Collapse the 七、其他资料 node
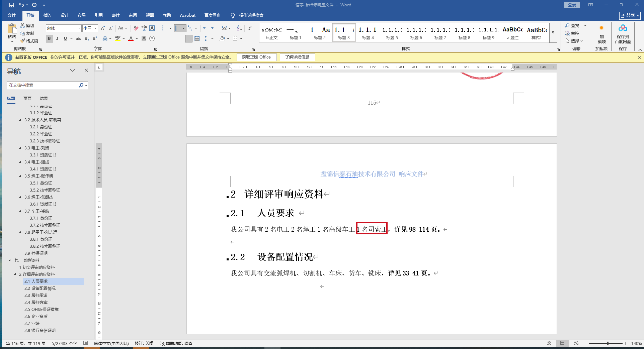Screen dimensions: 644x349 [9, 260]
